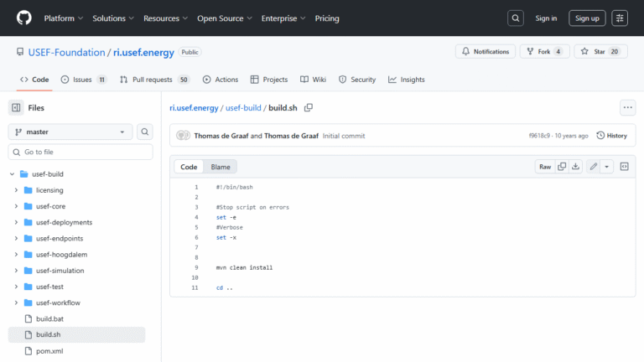Collapse the usef-build folder

pos(12,174)
